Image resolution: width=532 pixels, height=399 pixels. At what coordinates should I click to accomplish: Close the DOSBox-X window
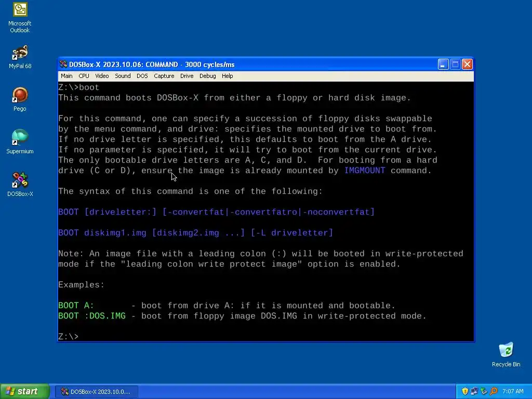[x=467, y=64]
